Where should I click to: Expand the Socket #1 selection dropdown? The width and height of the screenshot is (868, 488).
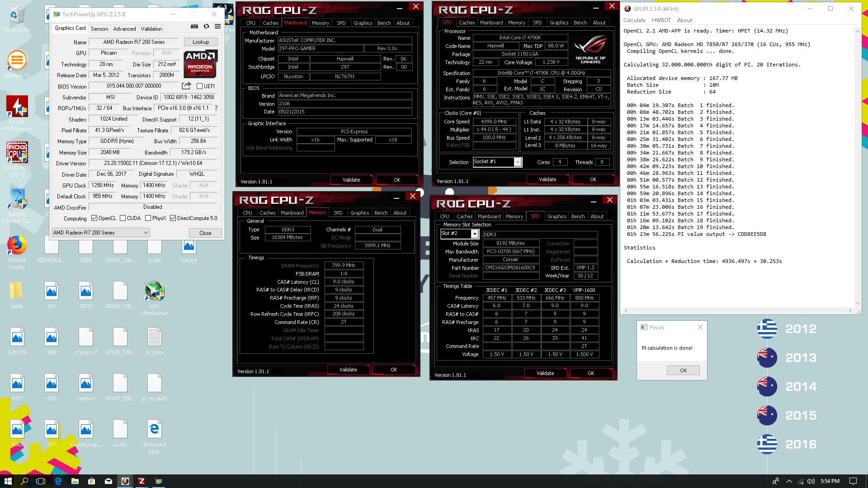518,162
